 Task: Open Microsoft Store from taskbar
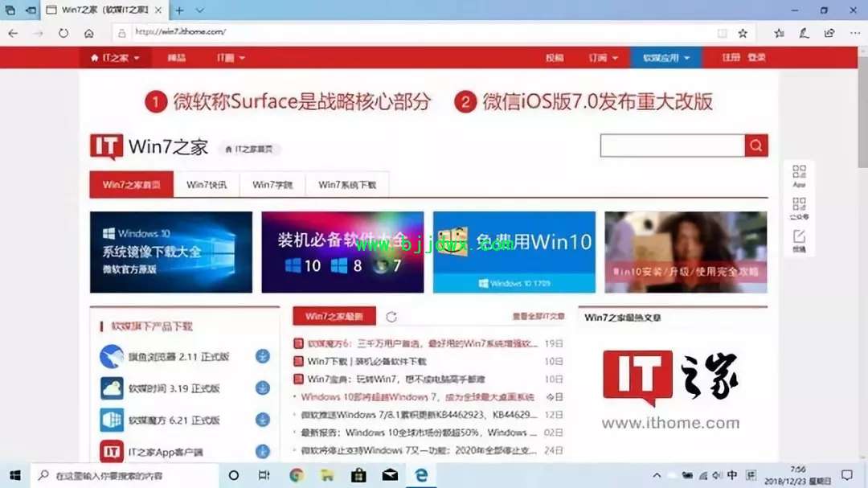pos(358,475)
